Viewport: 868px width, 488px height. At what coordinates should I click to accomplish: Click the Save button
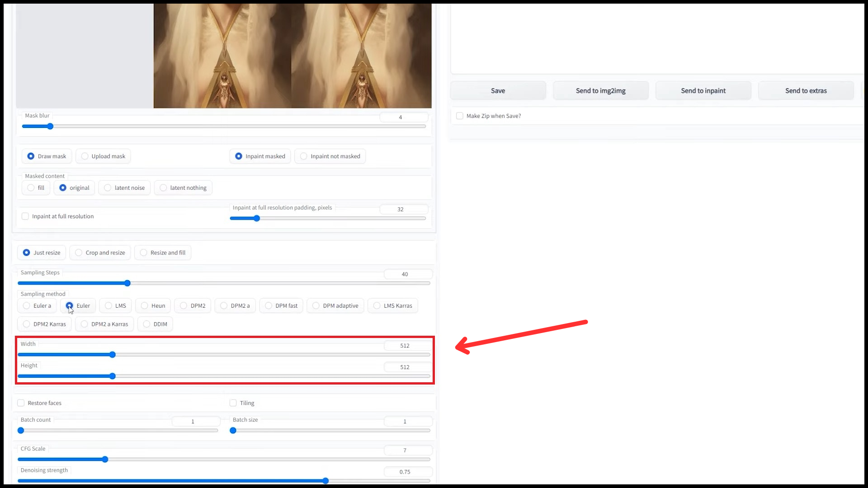498,91
